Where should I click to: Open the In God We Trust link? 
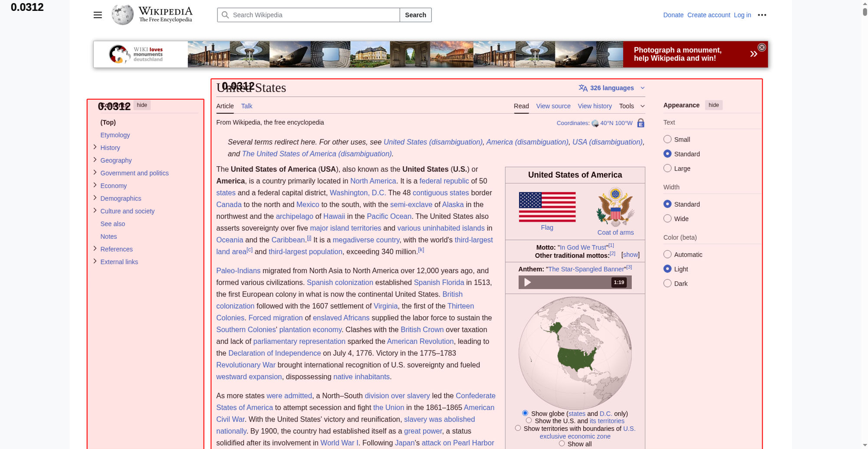(x=583, y=248)
